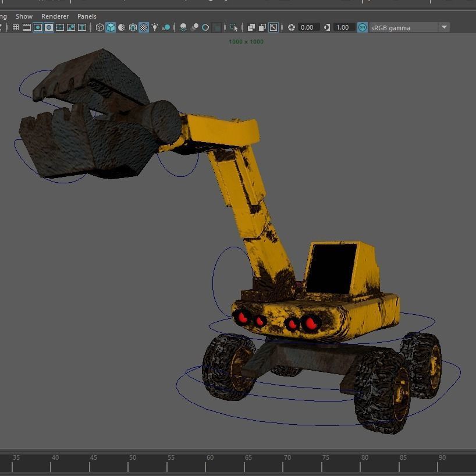This screenshot has height=476, width=476.
Task: Toggle the Resolution Gate
Action: point(38,27)
